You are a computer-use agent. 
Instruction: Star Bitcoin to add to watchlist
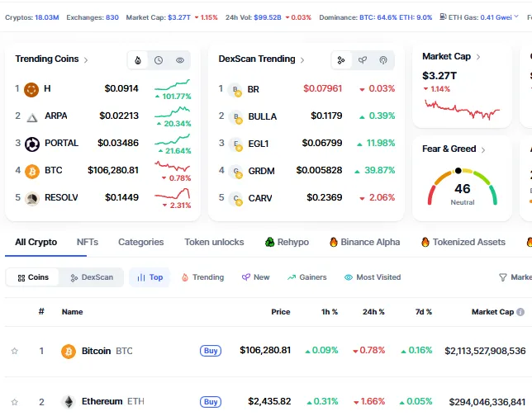click(14, 351)
